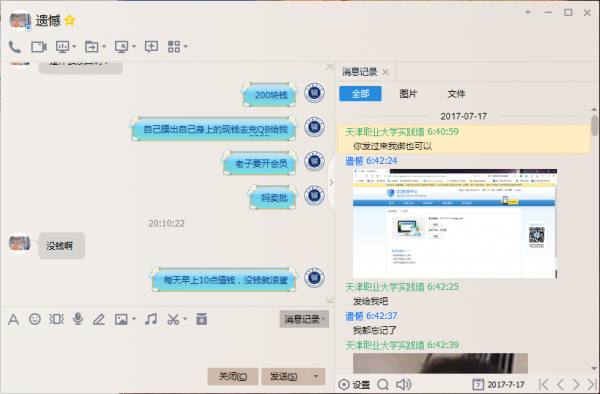Click the 关闭(C) button
The height and width of the screenshot is (394, 600).
233,376
